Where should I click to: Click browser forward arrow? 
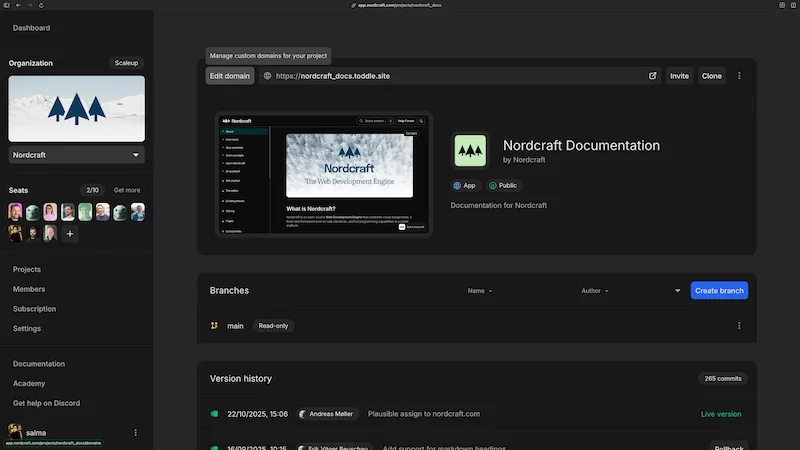tap(30, 5)
